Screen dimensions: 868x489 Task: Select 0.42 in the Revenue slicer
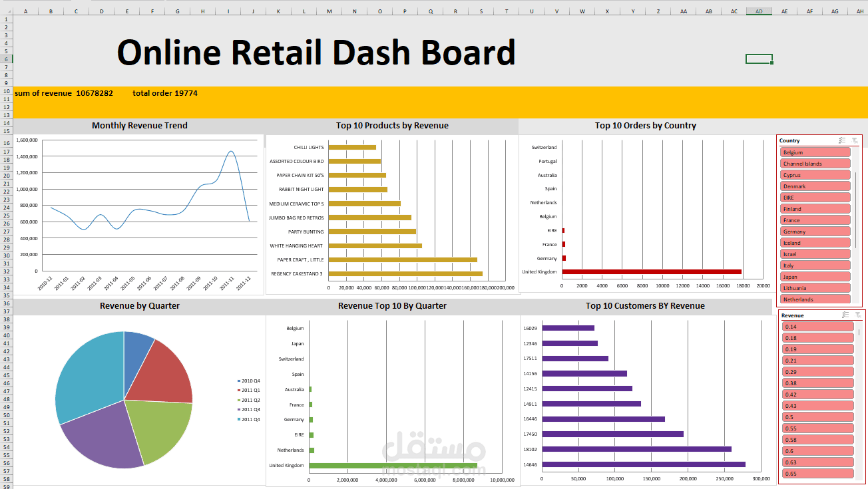coord(818,395)
